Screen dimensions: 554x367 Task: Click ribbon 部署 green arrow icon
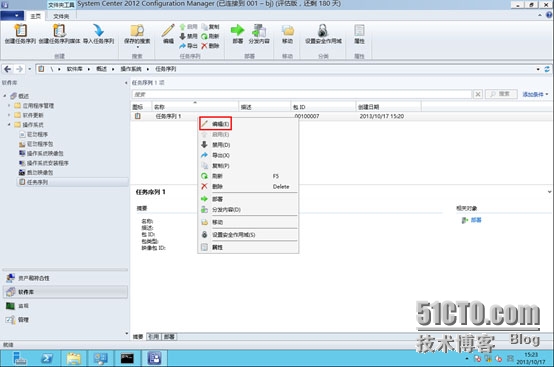[237, 30]
